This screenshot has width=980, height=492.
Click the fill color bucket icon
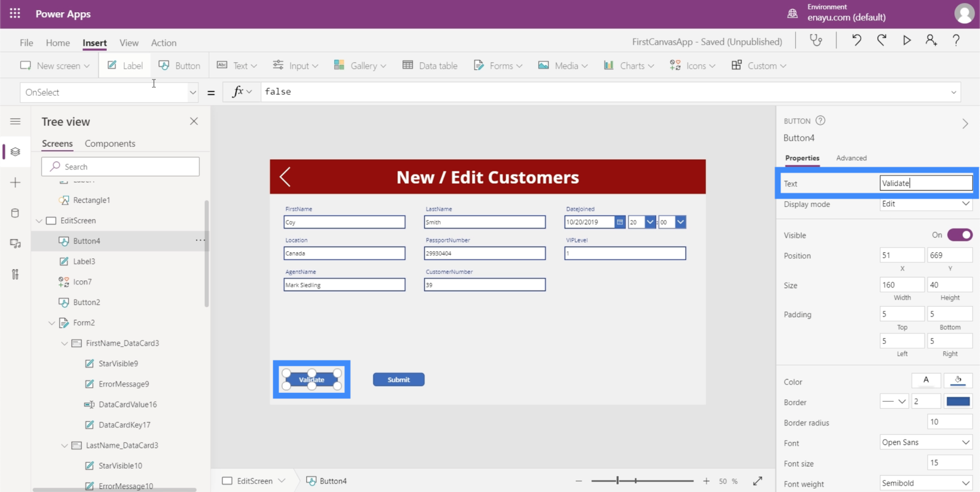point(958,380)
